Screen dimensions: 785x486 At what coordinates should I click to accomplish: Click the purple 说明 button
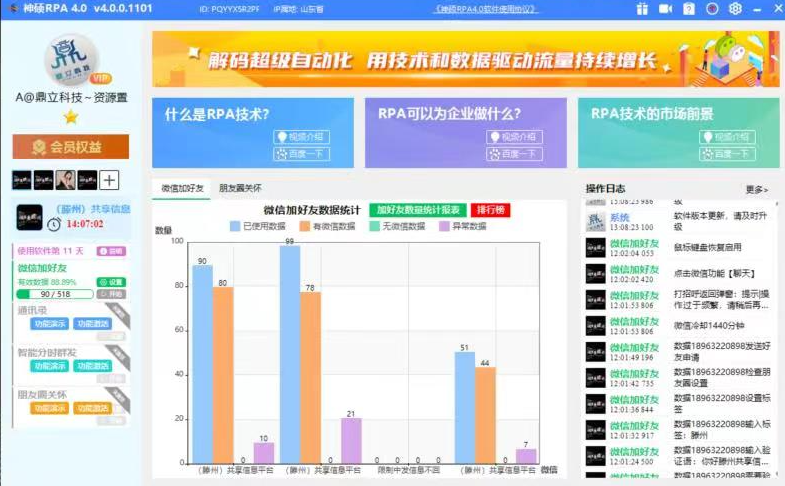click(111, 251)
